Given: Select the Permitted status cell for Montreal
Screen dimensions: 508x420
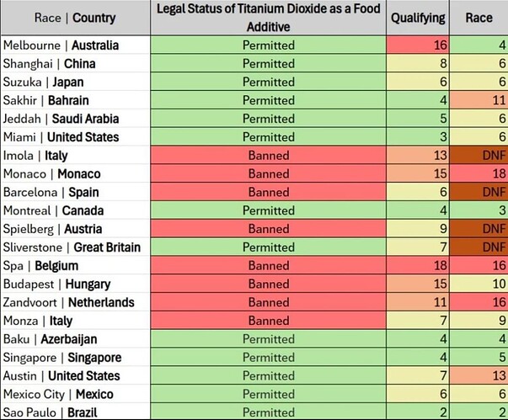Looking at the screenshot, I should tap(269, 210).
